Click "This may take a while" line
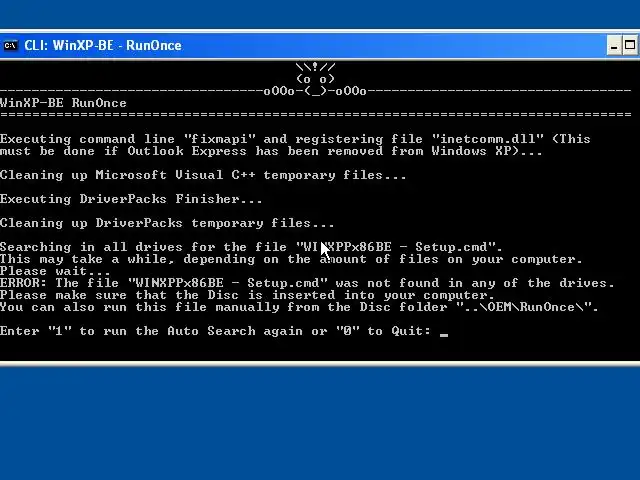This screenshot has height=480, width=640. [291, 259]
